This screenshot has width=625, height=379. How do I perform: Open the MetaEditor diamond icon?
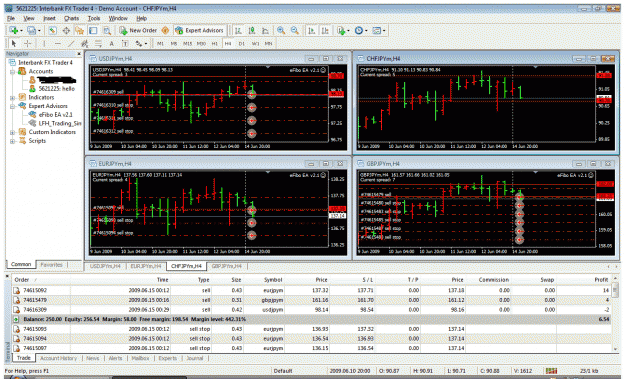(x=165, y=30)
